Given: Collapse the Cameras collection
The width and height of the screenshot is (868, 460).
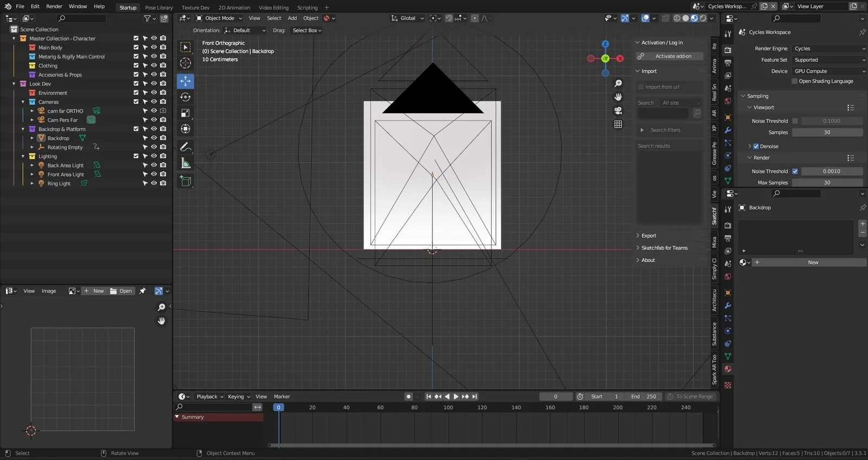Looking at the screenshot, I should pyautogui.click(x=23, y=102).
